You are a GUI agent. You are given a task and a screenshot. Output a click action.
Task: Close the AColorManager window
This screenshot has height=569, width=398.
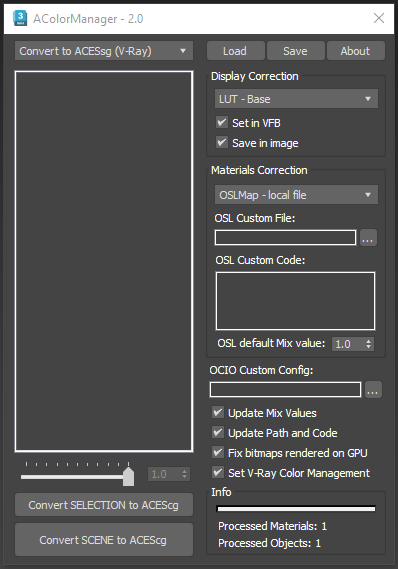(x=379, y=18)
